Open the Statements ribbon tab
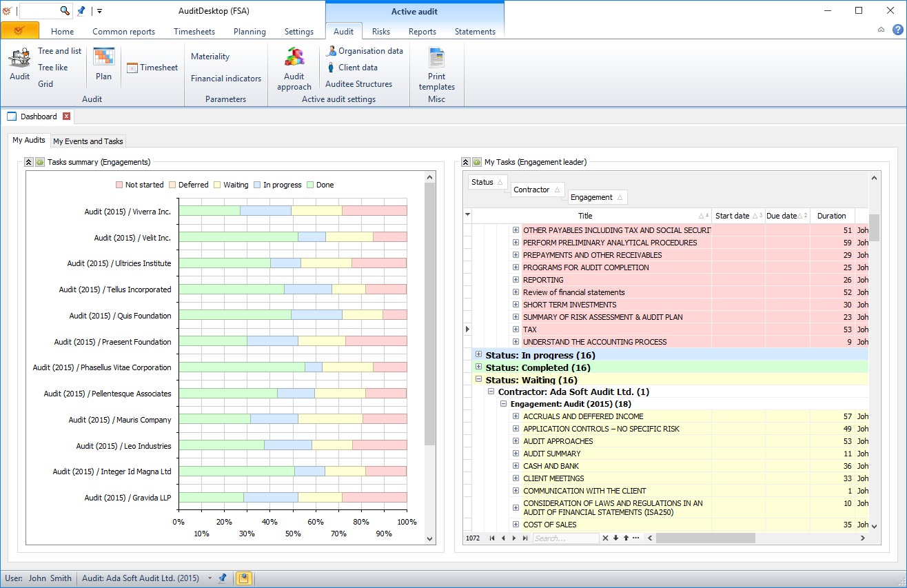Image resolution: width=907 pixels, height=588 pixels. coord(475,31)
